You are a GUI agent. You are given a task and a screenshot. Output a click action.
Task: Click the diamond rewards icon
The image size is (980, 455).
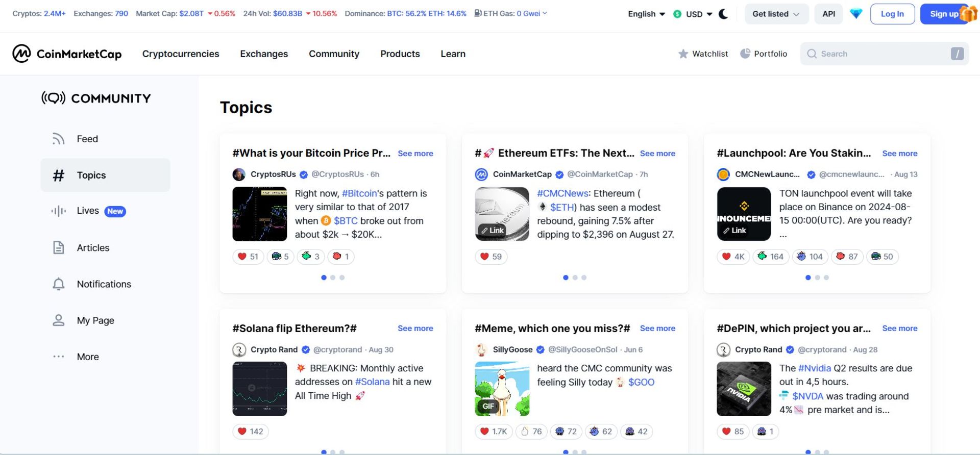pos(856,14)
